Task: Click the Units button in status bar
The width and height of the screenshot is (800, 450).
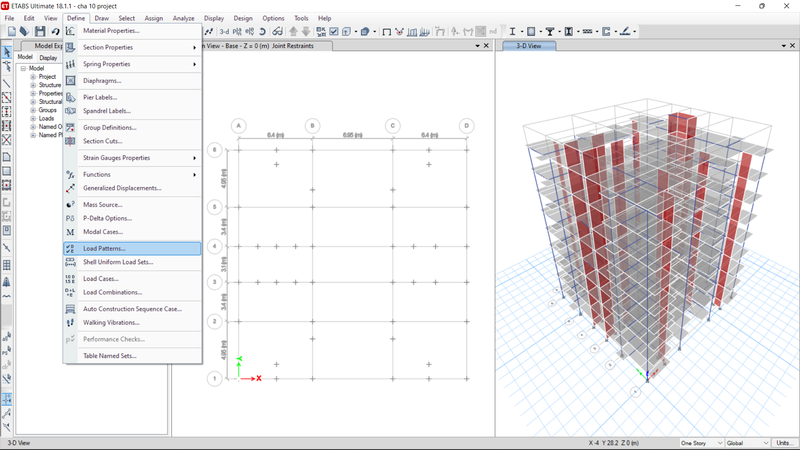Action: click(784, 443)
